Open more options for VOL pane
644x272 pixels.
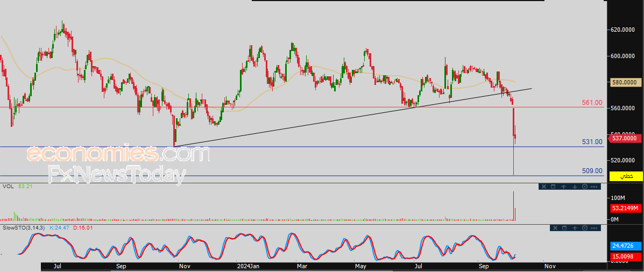[x=594, y=187]
